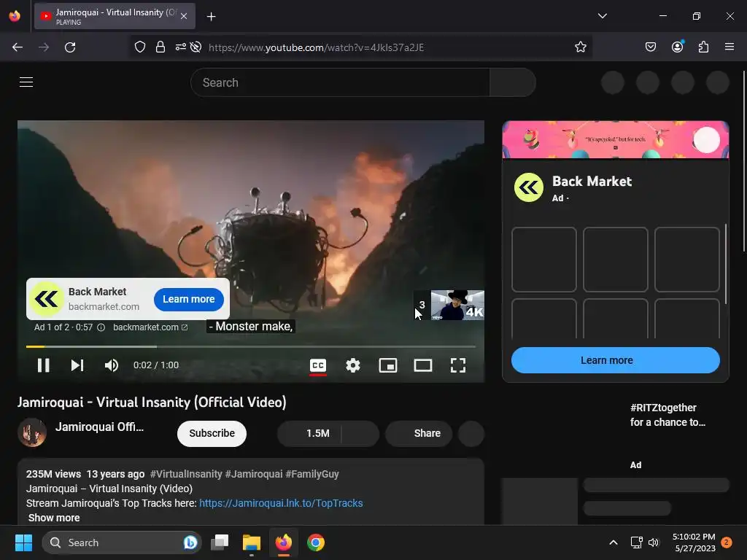Subscribe to Jamiroquai Official channel
Image resolution: width=747 pixels, height=560 pixels.
point(212,433)
